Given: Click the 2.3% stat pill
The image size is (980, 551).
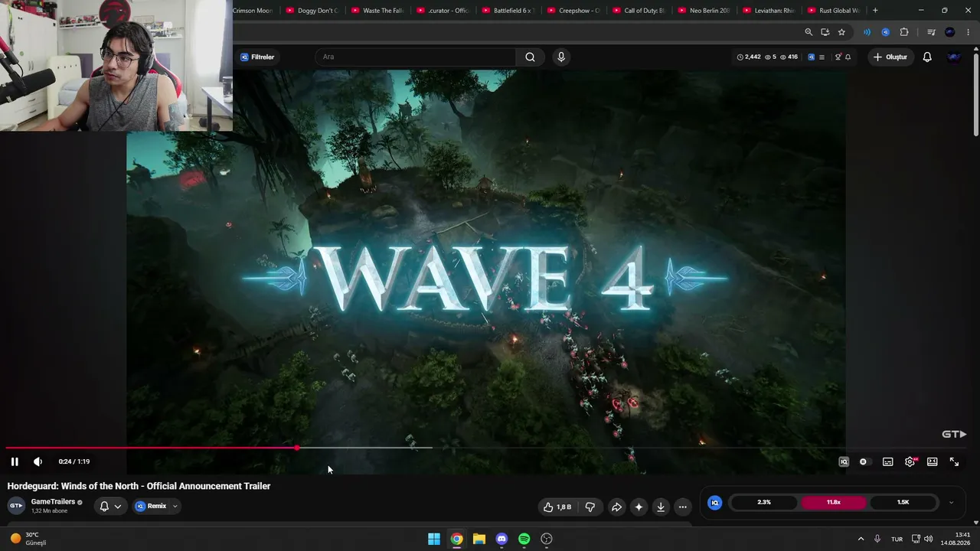Looking at the screenshot, I should click(x=764, y=502).
